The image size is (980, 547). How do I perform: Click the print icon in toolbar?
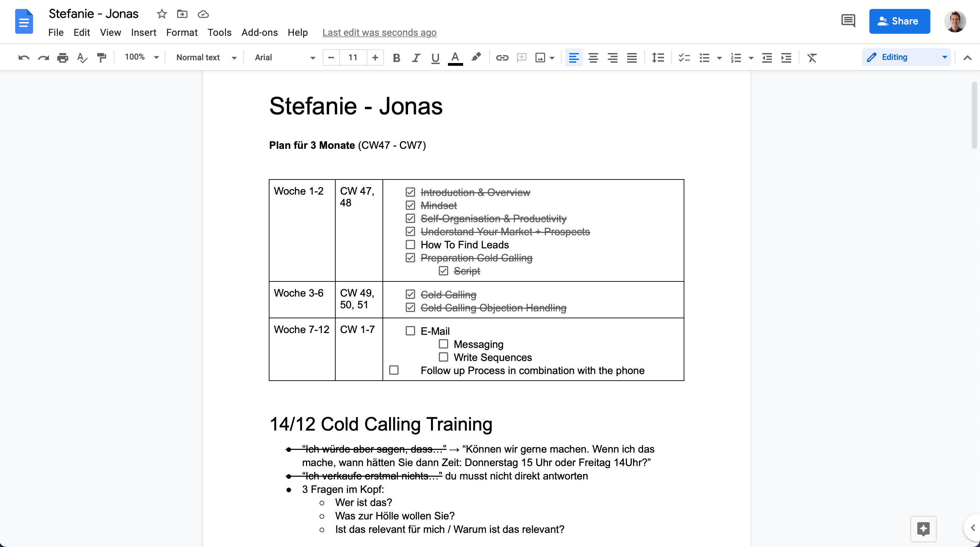[62, 58]
